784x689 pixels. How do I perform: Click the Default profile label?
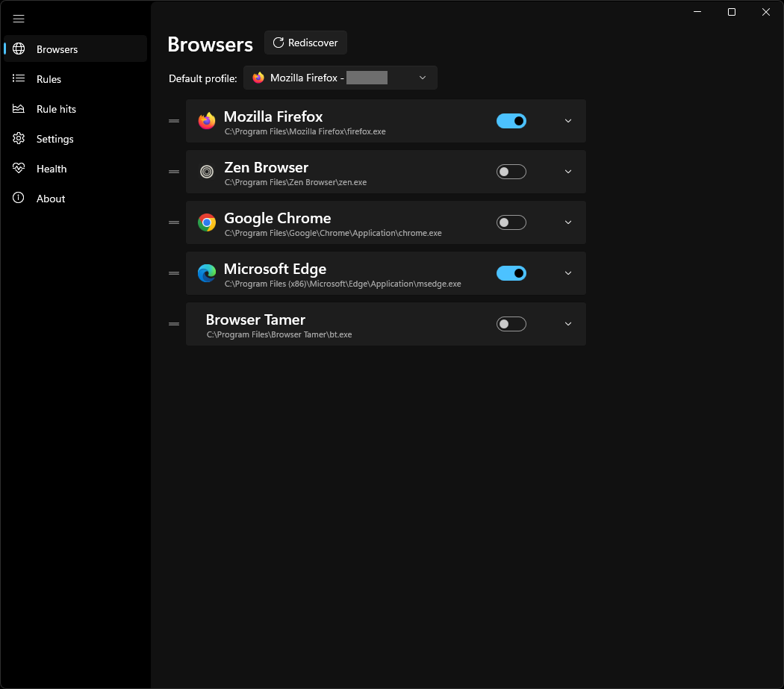202,78
